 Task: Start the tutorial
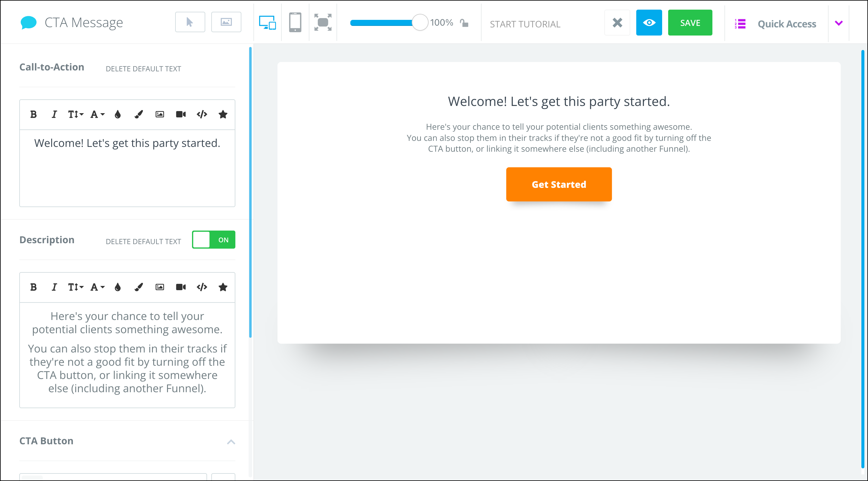[x=525, y=24]
